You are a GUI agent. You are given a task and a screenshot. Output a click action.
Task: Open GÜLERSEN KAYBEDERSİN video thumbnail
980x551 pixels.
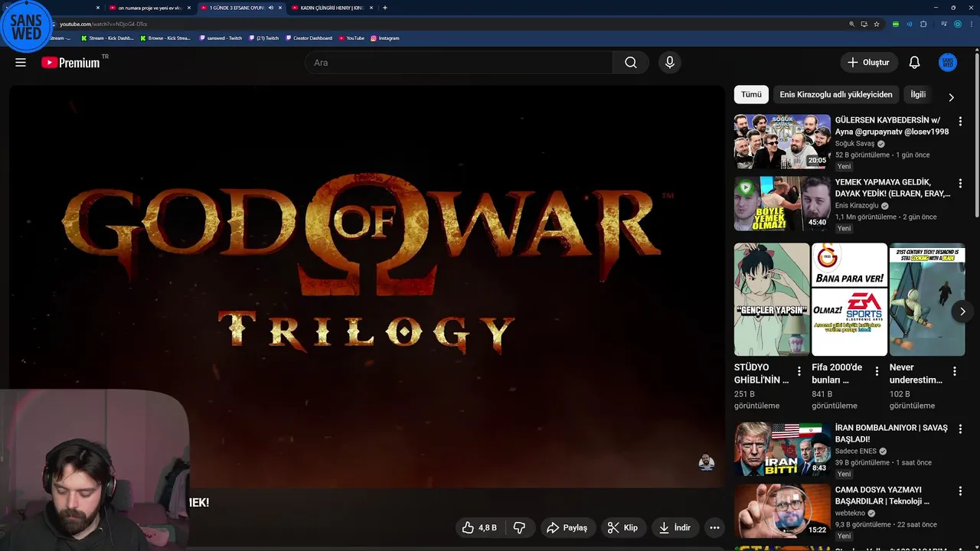782,142
